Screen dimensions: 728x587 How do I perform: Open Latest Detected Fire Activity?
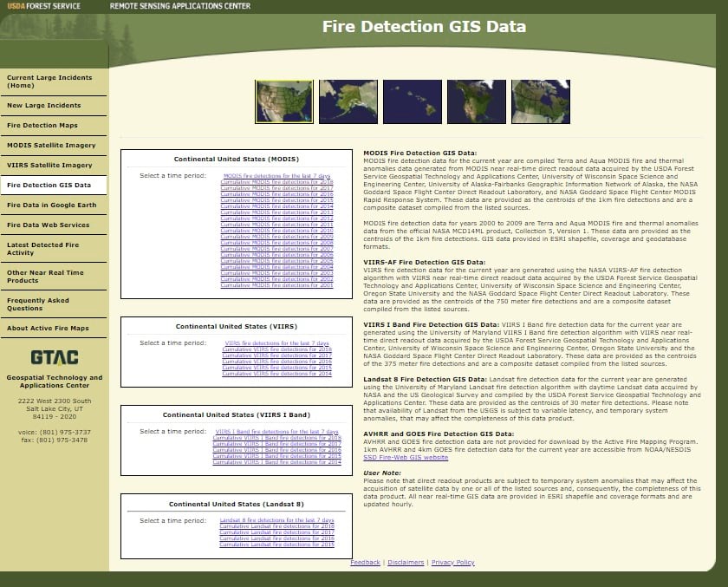click(54, 249)
